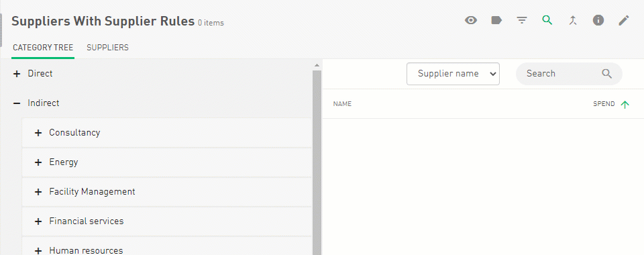Open the filter list icon

pos(522,21)
